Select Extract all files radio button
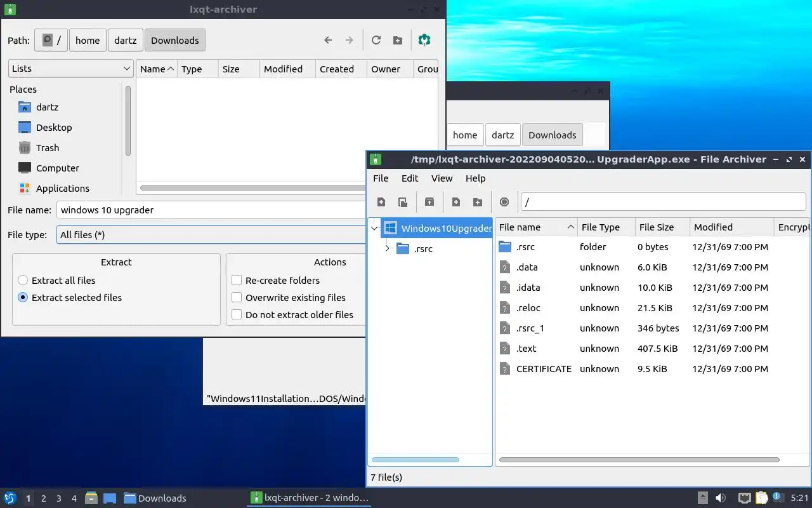Image resolution: width=812 pixels, height=508 pixels. (x=23, y=280)
